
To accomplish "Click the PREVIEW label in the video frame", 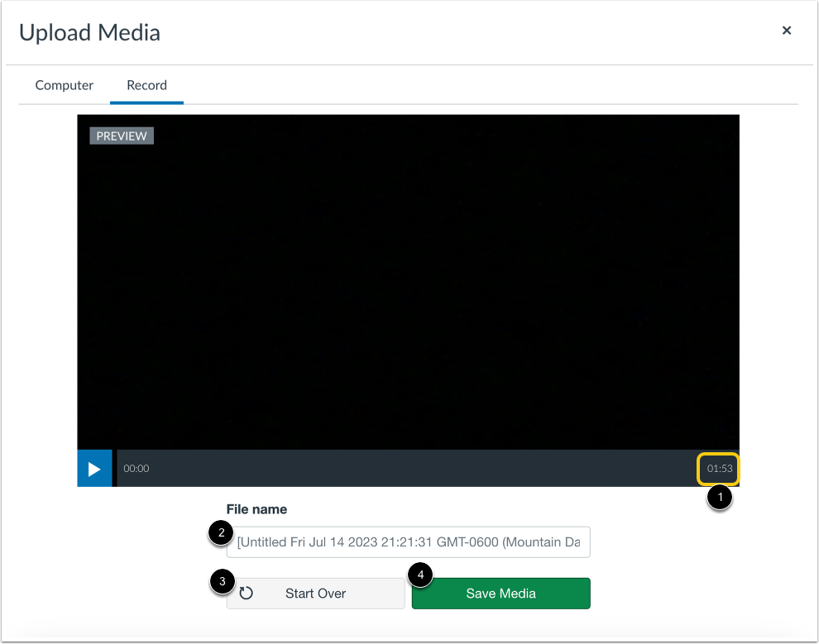I will coord(121,136).
